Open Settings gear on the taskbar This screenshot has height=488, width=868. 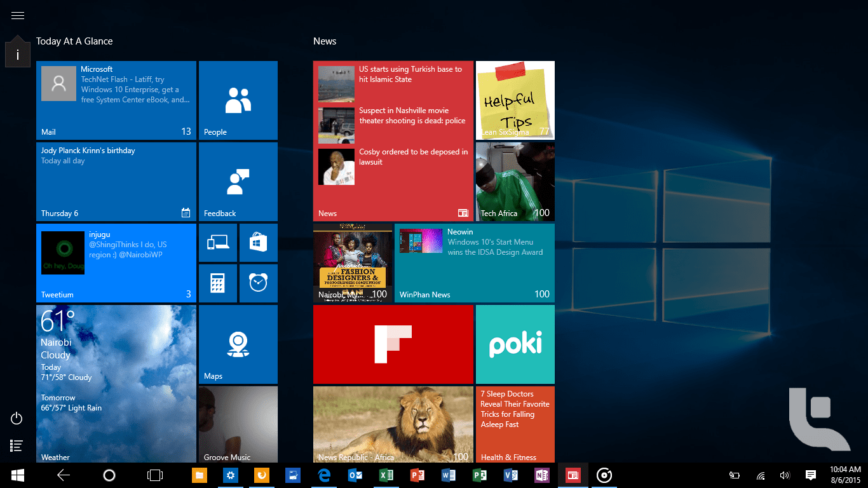(231, 475)
